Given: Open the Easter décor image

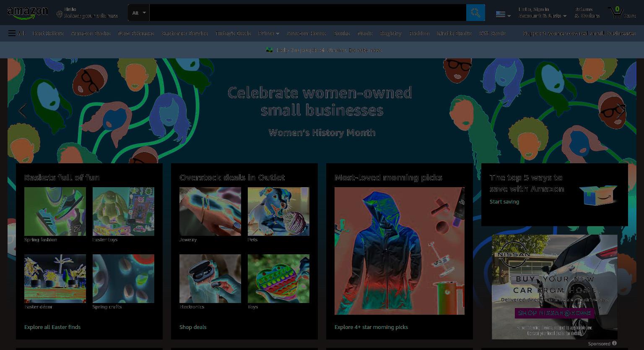Looking at the screenshot, I should click(x=55, y=279).
